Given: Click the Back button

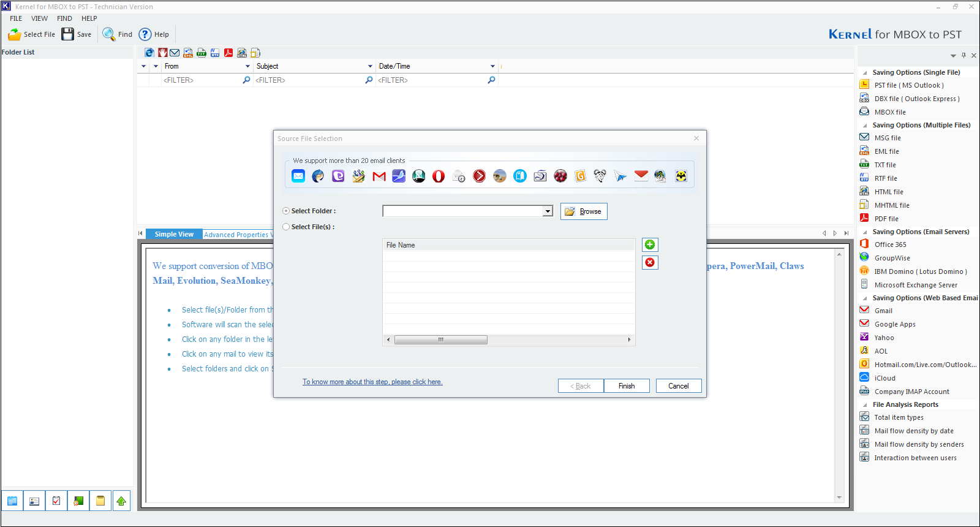Looking at the screenshot, I should click(581, 386).
